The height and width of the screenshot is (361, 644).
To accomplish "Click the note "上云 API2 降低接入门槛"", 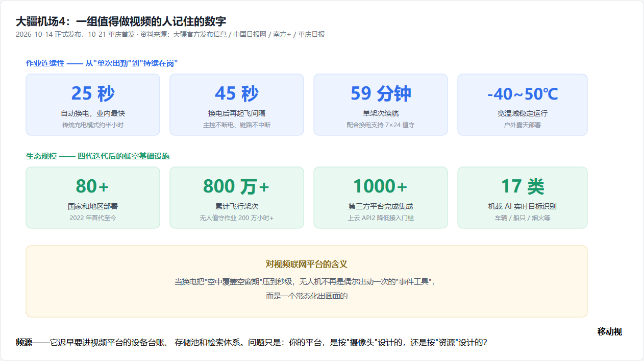I will pyautogui.click(x=381, y=218).
